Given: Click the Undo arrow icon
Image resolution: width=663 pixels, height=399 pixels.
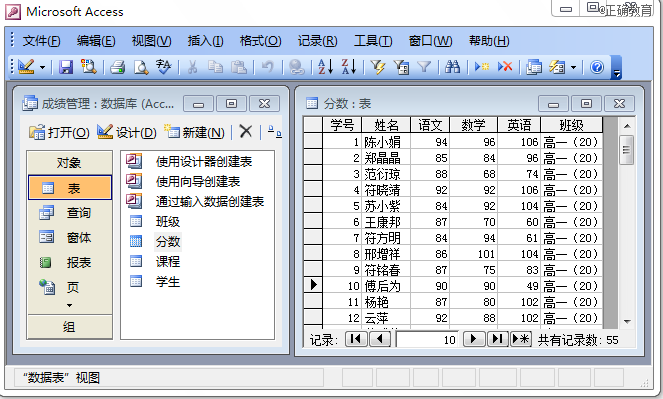Looking at the screenshot, I should [x=267, y=67].
